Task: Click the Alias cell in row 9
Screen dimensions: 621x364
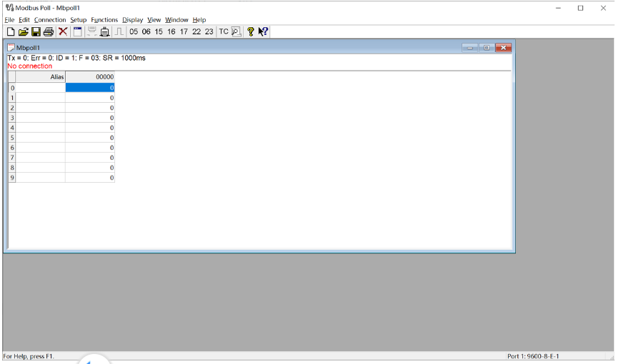Action: click(41, 178)
